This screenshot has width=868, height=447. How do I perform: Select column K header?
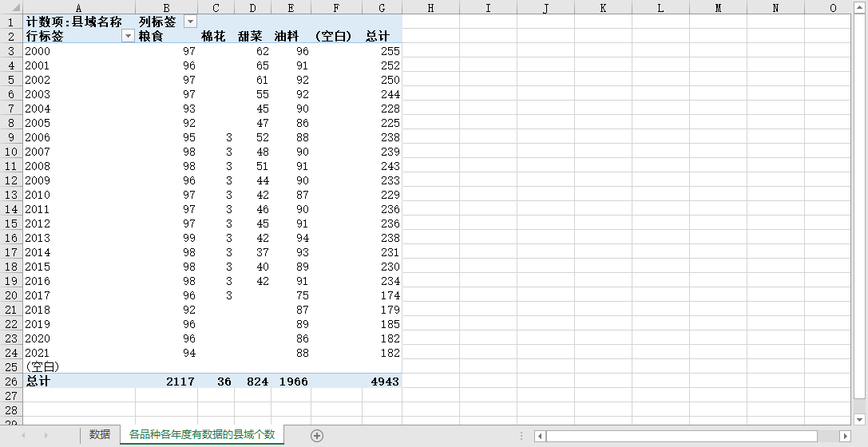click(x=604, y=8)
